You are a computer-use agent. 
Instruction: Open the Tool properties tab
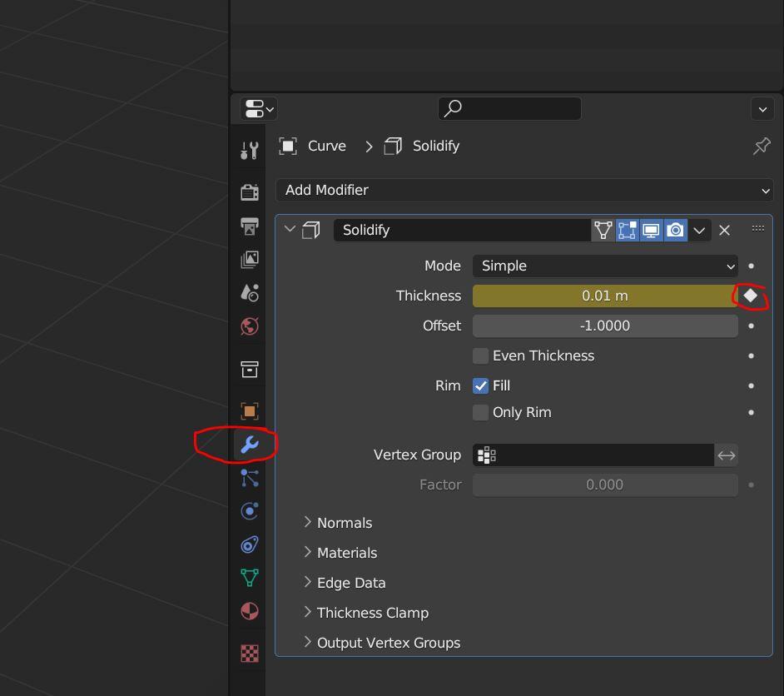249,151
